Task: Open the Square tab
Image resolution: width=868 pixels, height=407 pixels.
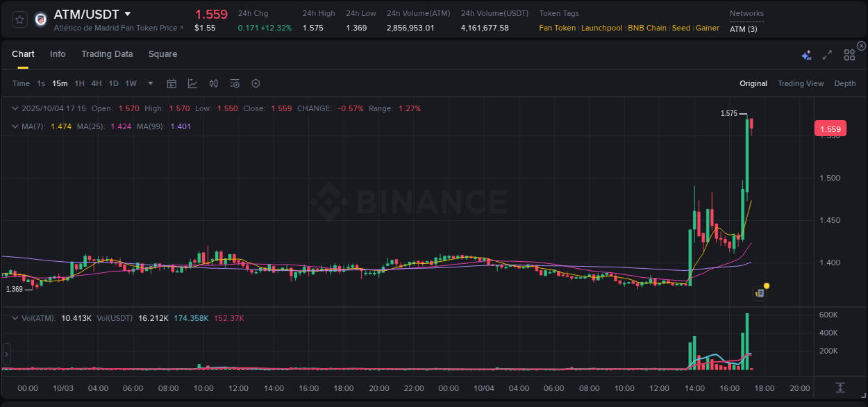Action: 162,53
